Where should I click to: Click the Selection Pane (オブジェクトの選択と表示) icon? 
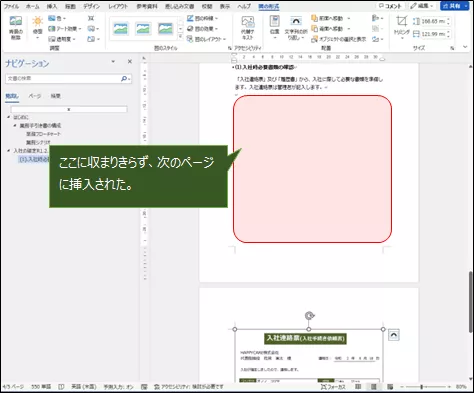click(338, 39)
